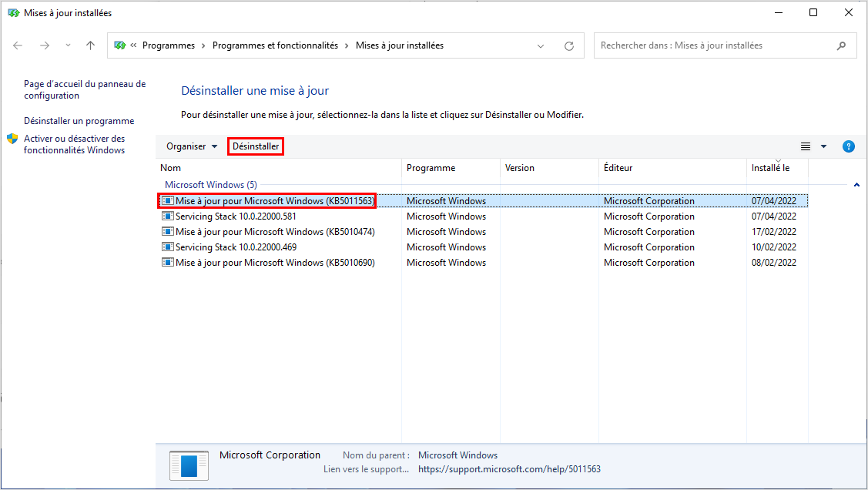Image resolution: width=868 pixels, height=490 pixels.
Task: Go back with the back arrow
Action: pyautogui.click(x=18, y=46)
